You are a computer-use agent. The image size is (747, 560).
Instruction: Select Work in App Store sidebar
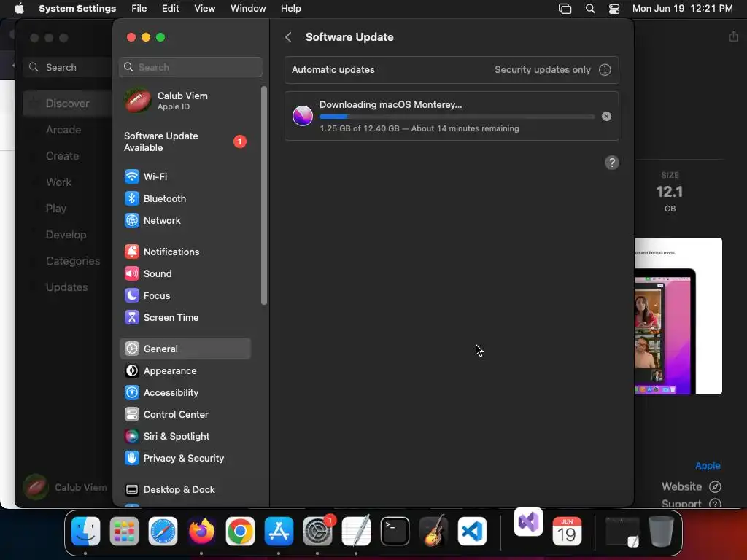pos(58,182)
